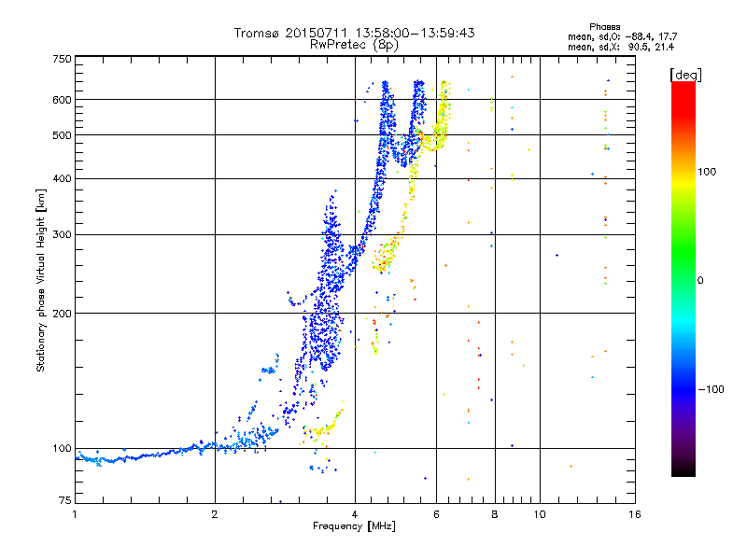Screen dimensions: 747x560
Task: Click the x-axis tick label '2'
Action: point(215,514)
